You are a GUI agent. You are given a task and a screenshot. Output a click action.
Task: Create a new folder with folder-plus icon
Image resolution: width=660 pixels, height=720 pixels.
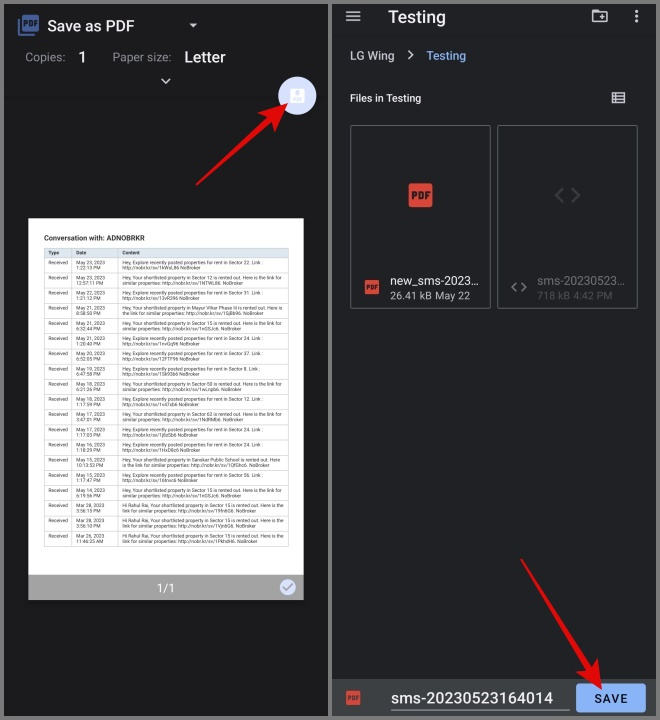tap(599, 16)
